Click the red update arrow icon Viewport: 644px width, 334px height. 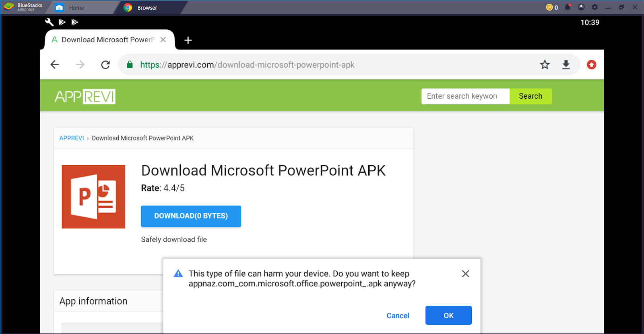coord(591,64)
